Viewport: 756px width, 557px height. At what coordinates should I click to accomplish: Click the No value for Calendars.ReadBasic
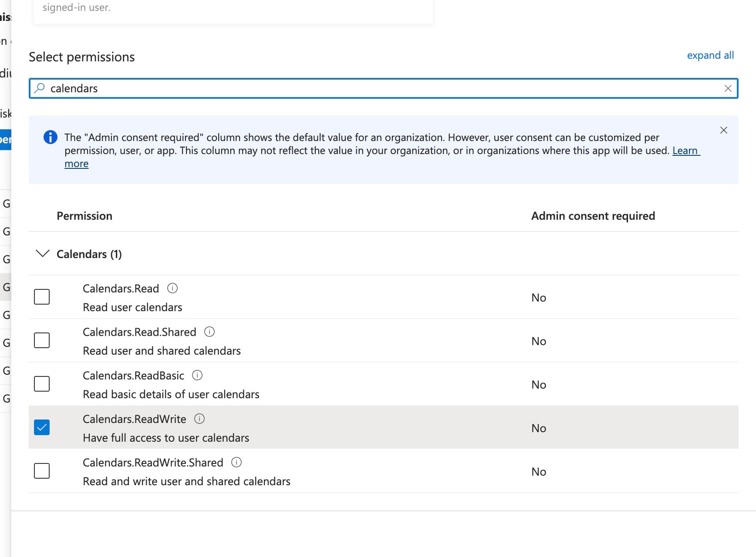pos(539,385)
